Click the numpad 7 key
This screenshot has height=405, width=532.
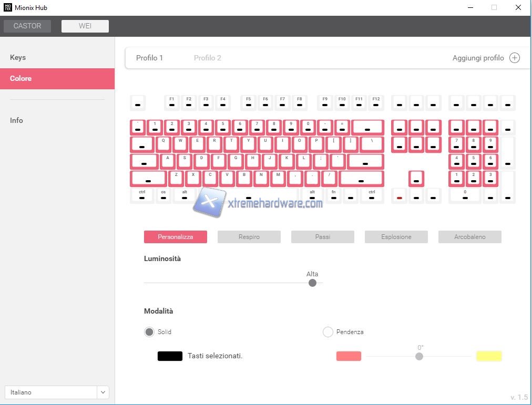point(456,144)
